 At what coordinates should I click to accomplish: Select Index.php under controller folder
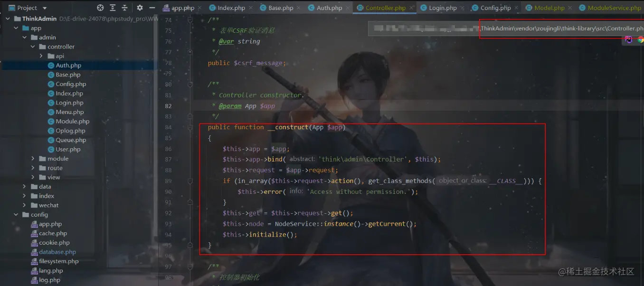[x=69, y=94]
